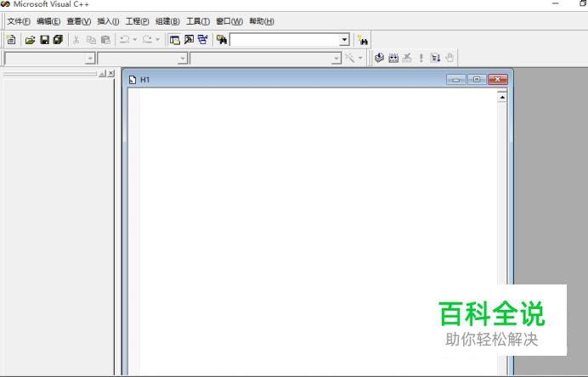Open the Window List icon

[203, 39]
